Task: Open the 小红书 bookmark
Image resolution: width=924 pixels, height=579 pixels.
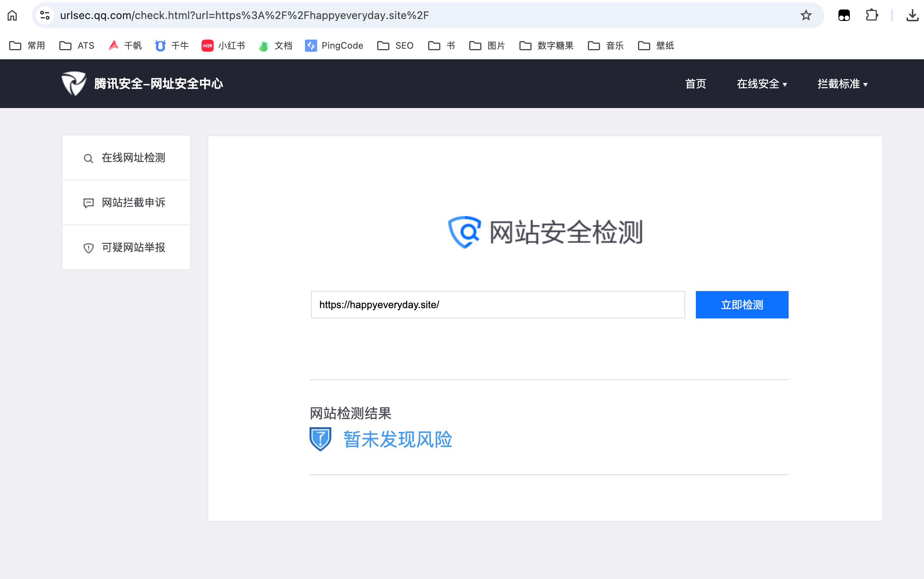Action: [223, 46]
